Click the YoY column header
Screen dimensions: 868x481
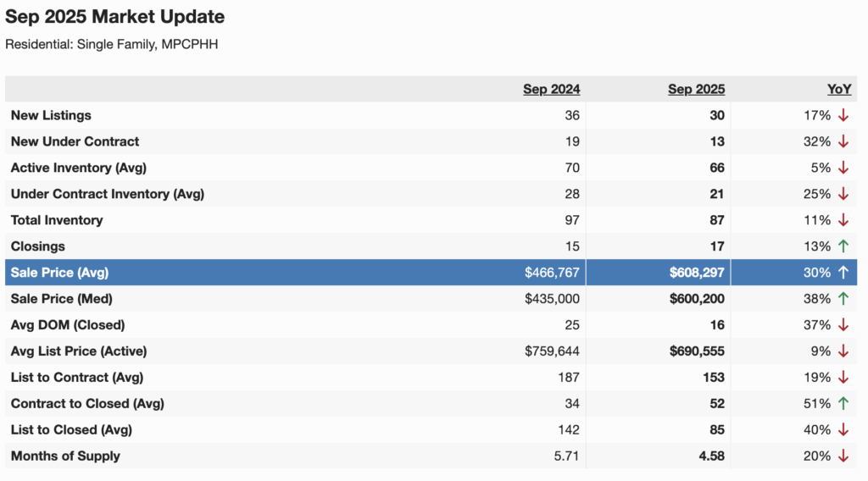coord(839,89)
